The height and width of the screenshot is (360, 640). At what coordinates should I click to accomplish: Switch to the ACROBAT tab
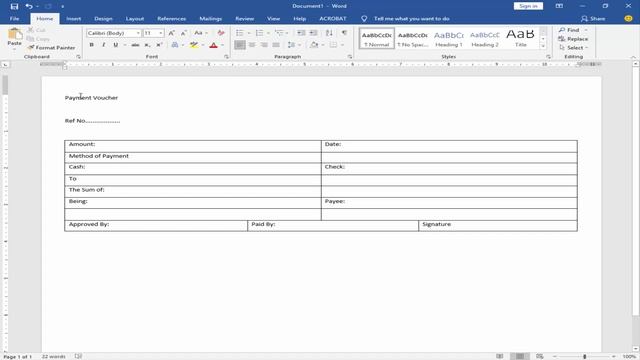(333, 18)
